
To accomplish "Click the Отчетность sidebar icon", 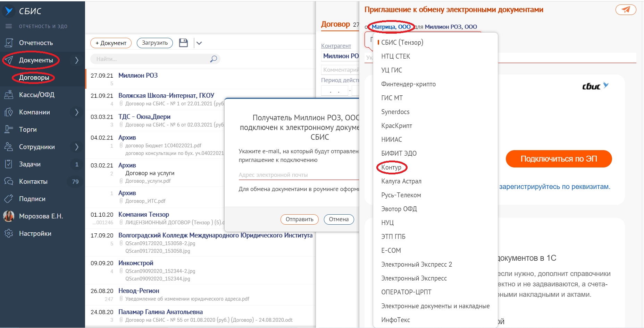I will 9,43.
